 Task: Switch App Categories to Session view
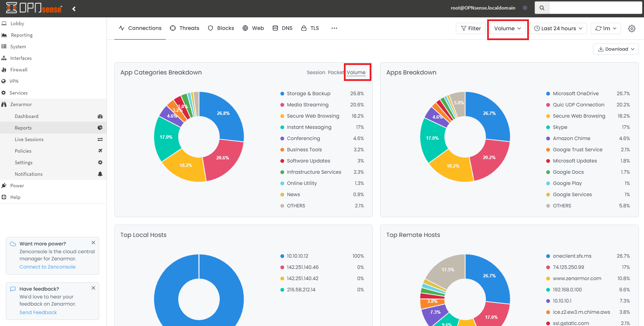[316, 72]
